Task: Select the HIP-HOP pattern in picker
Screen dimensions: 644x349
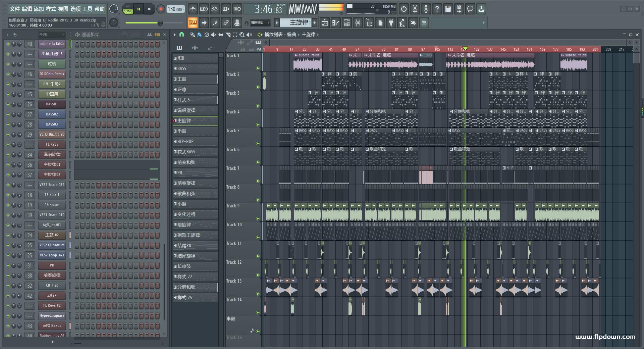Action: [x=195, y=142]
